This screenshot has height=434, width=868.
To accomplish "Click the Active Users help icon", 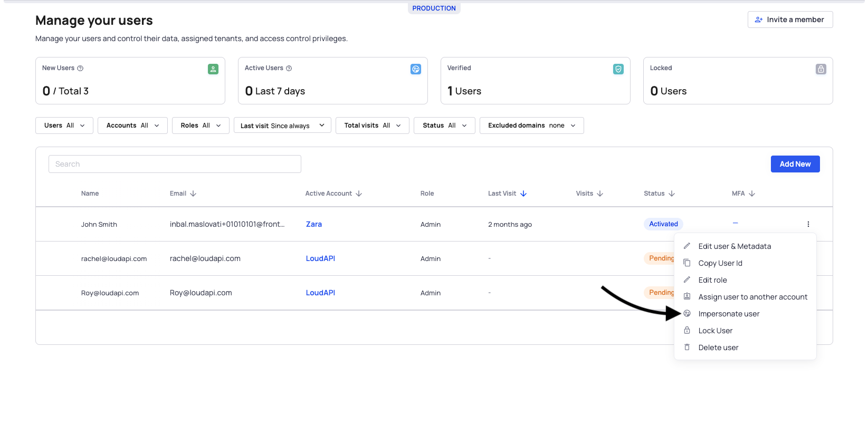I will pos(289,69).
